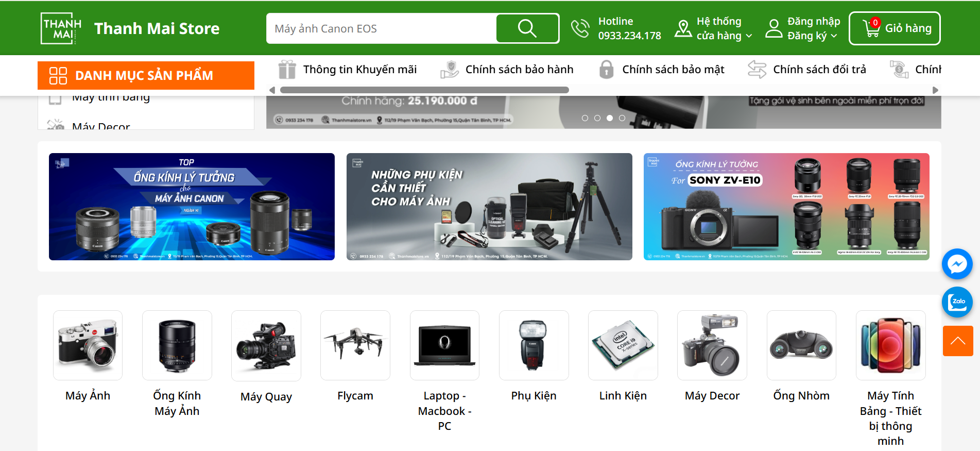Click the hotline phone icon
This screenshot has width=980, height=451.
click(580, 28)
